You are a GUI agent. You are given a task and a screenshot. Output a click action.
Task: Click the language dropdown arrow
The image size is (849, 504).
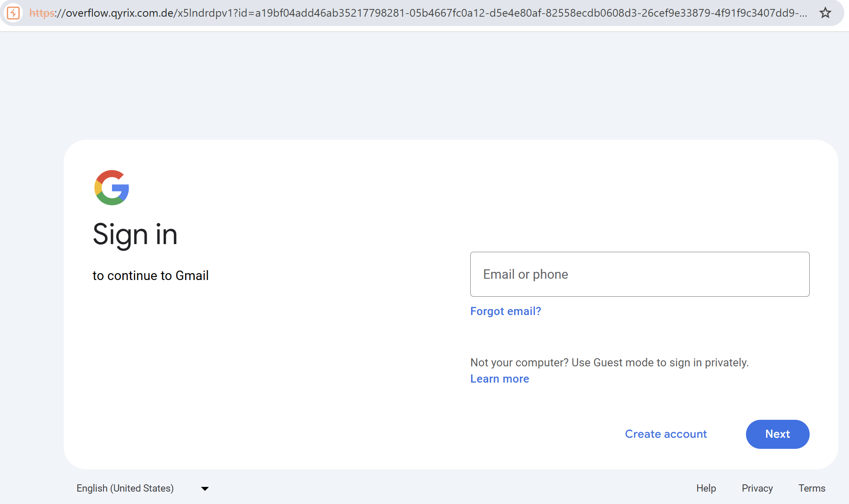pyautogui.click(x=205, y=488)
